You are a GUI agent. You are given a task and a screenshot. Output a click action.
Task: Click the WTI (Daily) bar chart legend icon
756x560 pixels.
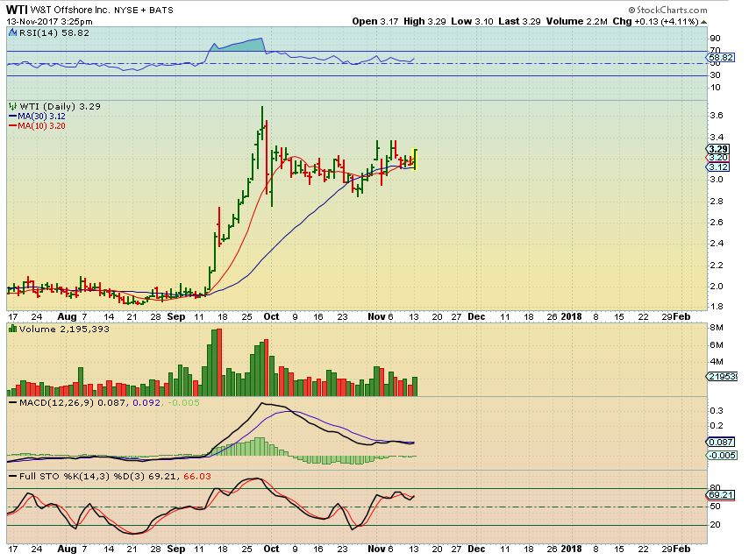pos(11,105)
